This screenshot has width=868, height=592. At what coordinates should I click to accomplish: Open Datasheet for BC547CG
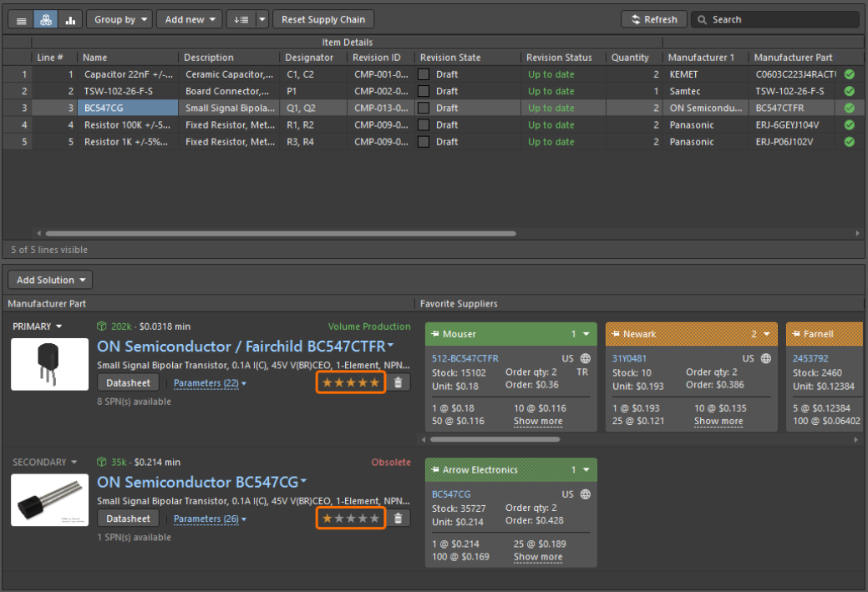pyautogui.click(x=128, y=519)
